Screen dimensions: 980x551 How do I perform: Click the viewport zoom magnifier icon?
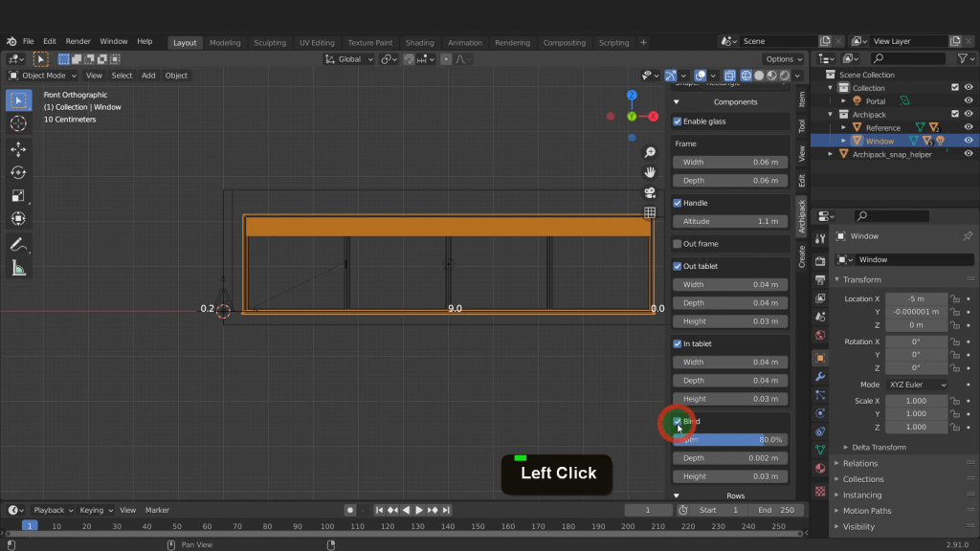[650, 153]
